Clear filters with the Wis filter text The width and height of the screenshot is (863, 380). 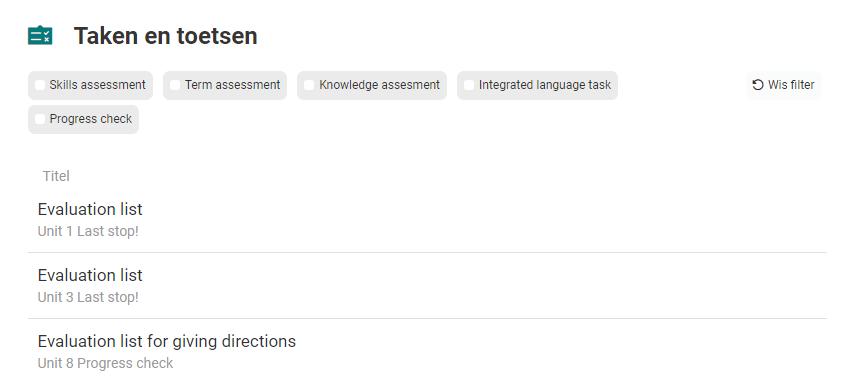[x=791, y=85]
